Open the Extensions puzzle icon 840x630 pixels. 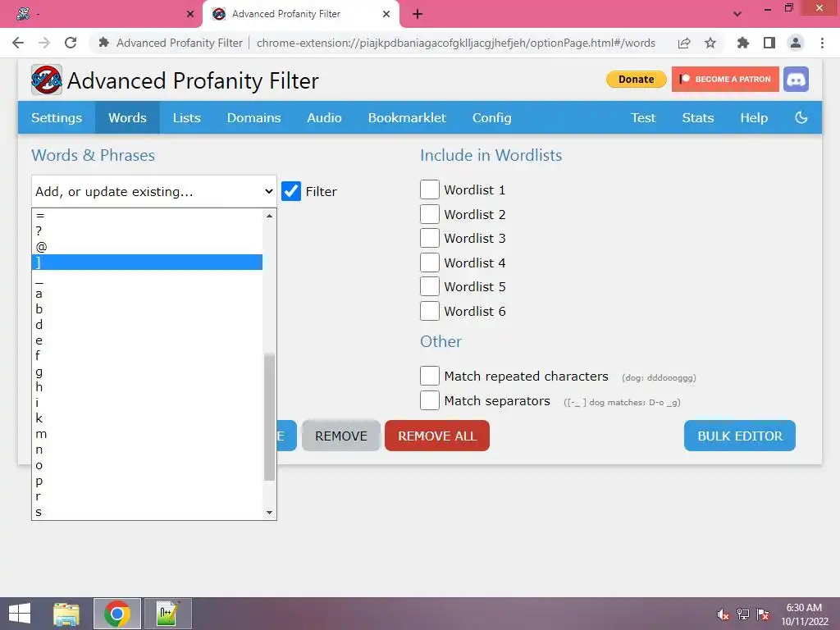pyautogui.click(x=743, y=43)
